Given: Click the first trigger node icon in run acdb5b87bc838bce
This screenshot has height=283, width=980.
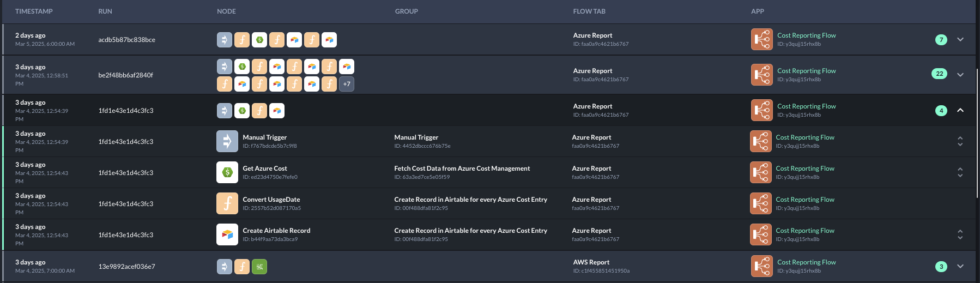Looking at the screenshot, I should (225, 40).
